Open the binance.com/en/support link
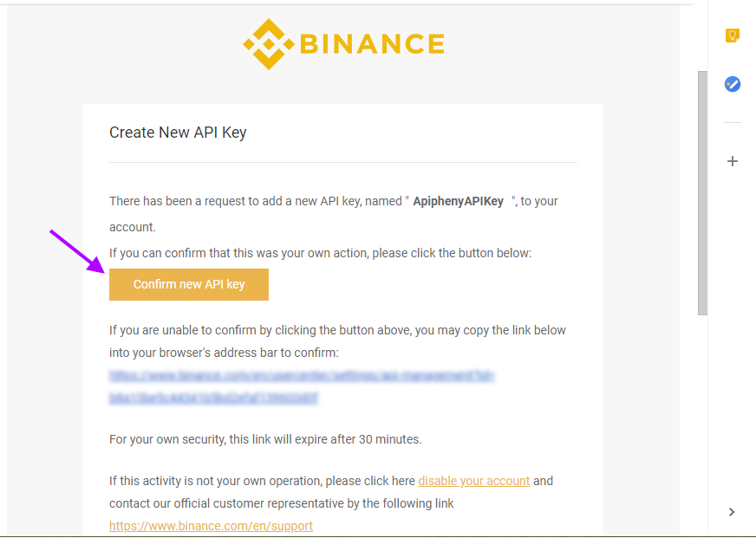Screen dimensions: 756x538 click(211, 526)
